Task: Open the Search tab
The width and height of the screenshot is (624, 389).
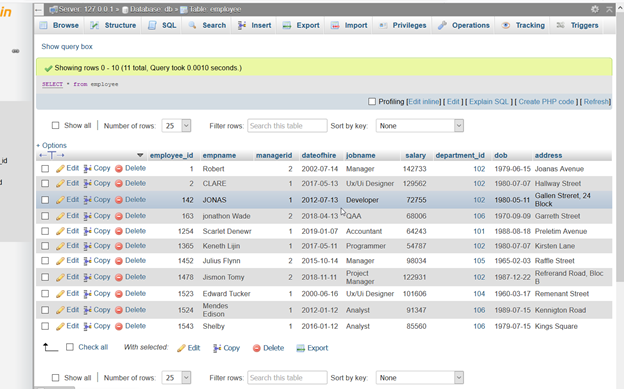Action: tap(207, 25)
